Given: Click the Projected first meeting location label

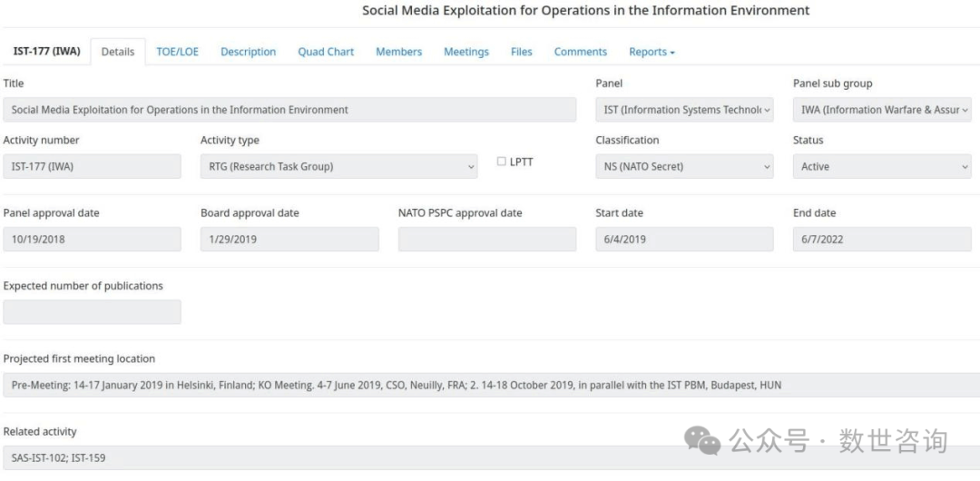Looking at the screenshot, I should point(79,358).
